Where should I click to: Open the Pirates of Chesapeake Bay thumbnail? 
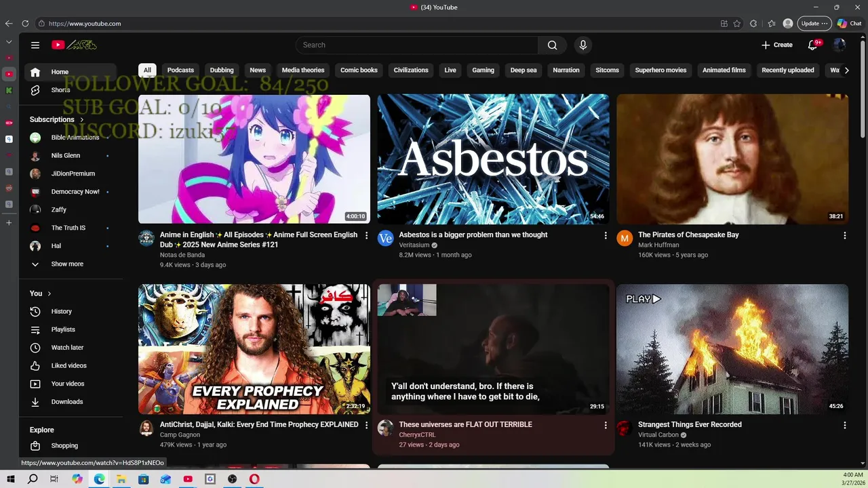732,159
